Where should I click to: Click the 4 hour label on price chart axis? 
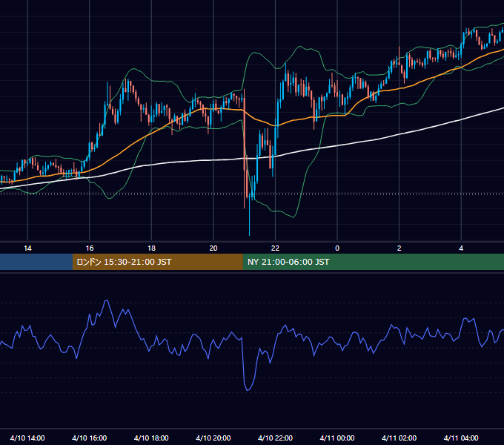(x=461, y=248)
